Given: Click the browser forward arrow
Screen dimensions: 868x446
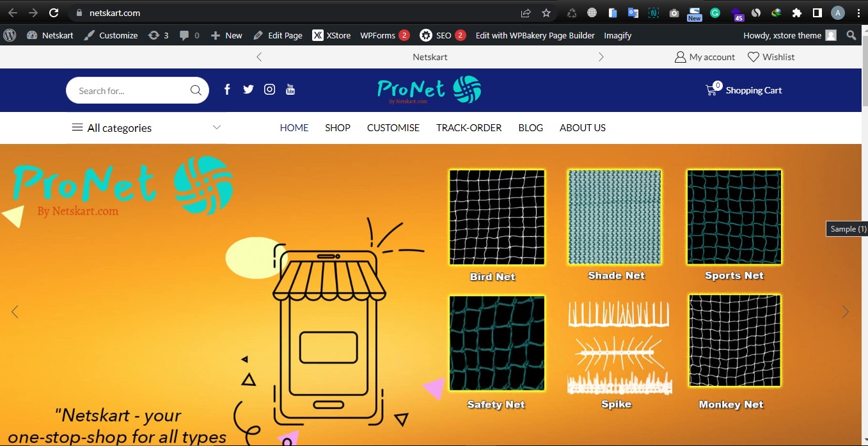Looking at the screenshot, I should pos(33,13).
